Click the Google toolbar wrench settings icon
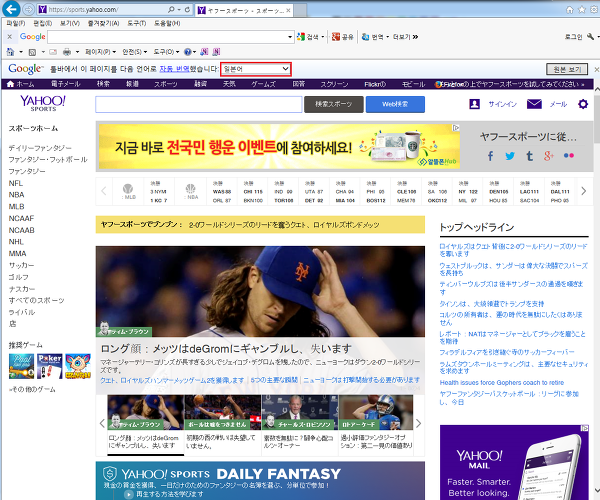The height and width of the screenshot is (500, 600). tap(590, 37)
